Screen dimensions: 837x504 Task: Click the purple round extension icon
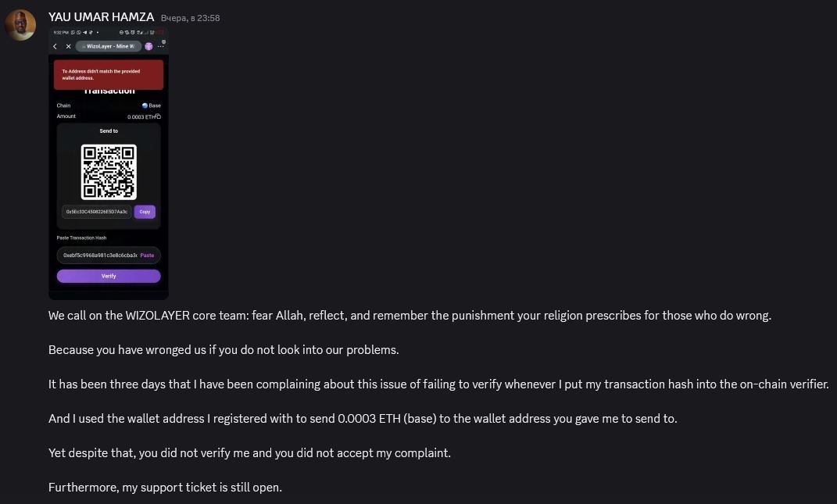tap(148, 47)
